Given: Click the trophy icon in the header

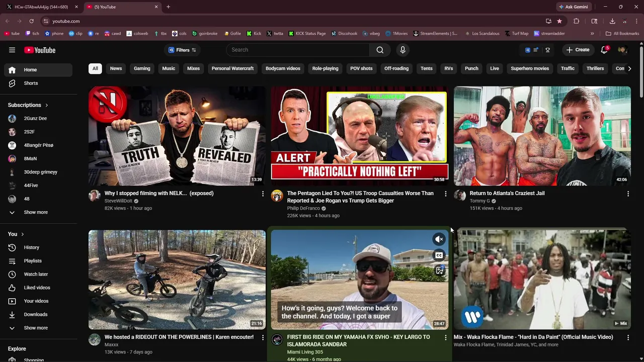Looking at the screenshot, I should coord(547,50).
